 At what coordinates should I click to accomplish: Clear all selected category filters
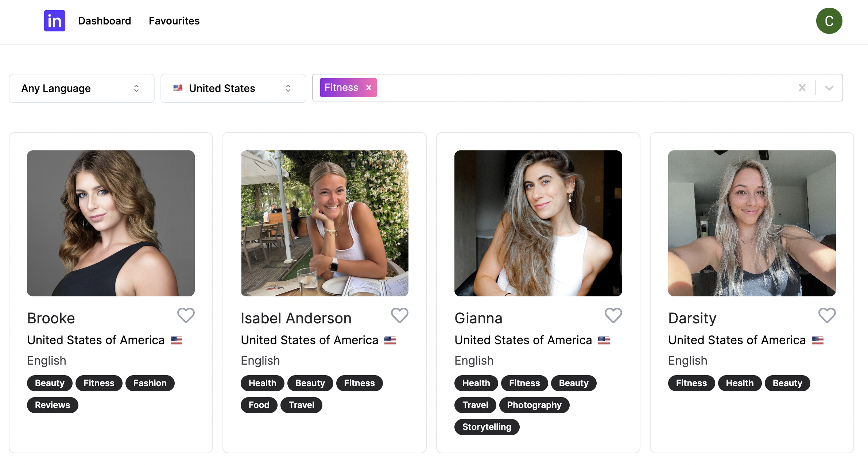(802, 88)
